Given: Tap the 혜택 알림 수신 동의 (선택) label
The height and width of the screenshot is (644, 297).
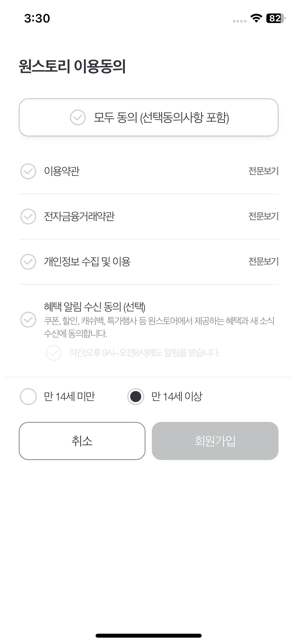Looking at the screenshot, I should tap(95, 307).
